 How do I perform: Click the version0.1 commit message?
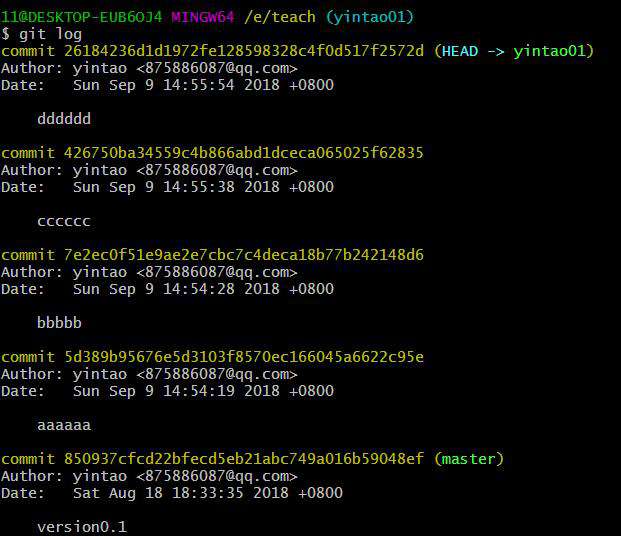point(82,527)
